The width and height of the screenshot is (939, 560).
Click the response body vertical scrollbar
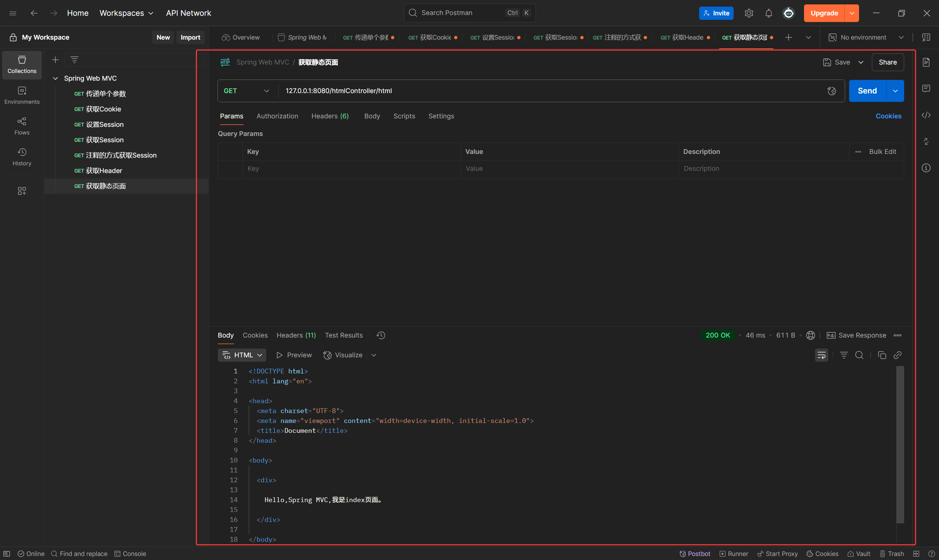coord(900,445)
